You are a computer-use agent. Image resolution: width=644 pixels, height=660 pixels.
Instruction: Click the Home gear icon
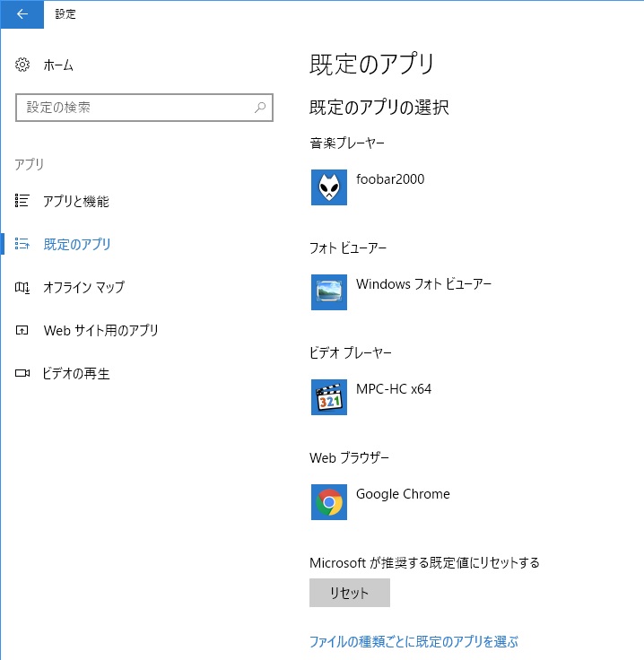(x=22, y=65)
